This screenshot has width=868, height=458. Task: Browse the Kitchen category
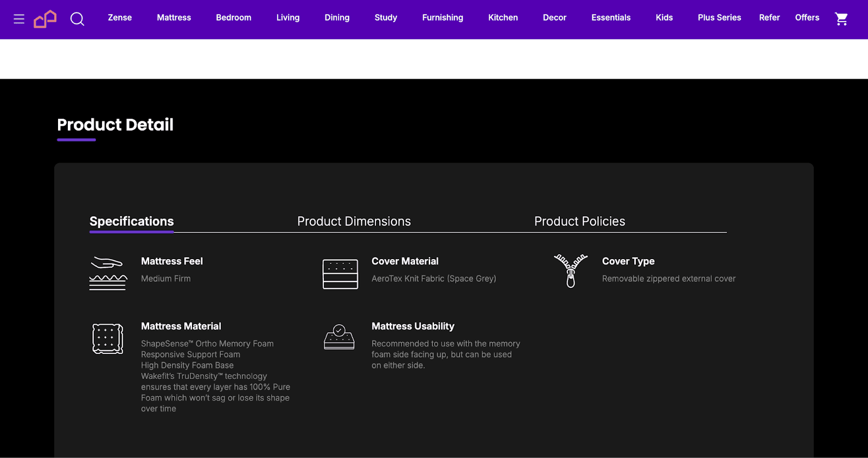(503, 17)
